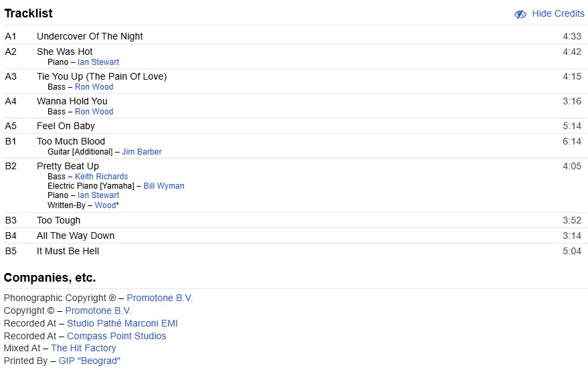Open Promotone B.V. Copyright © link

tap(98, 311)
